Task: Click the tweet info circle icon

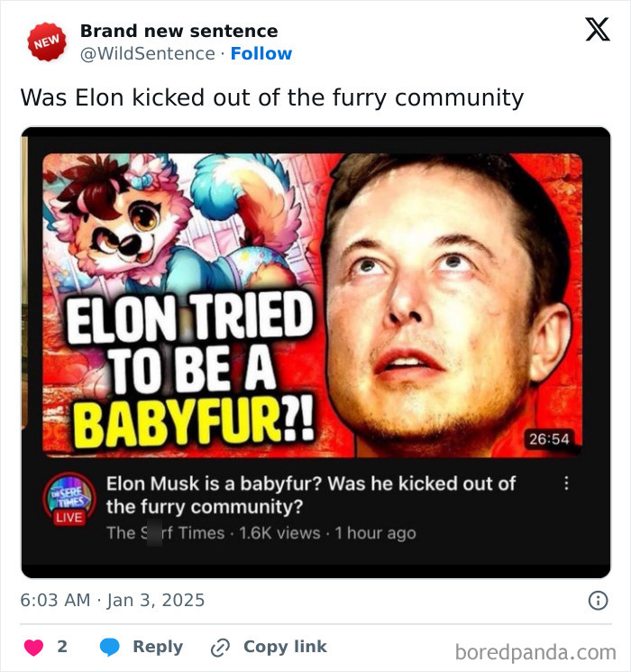Action: [597, 600]
